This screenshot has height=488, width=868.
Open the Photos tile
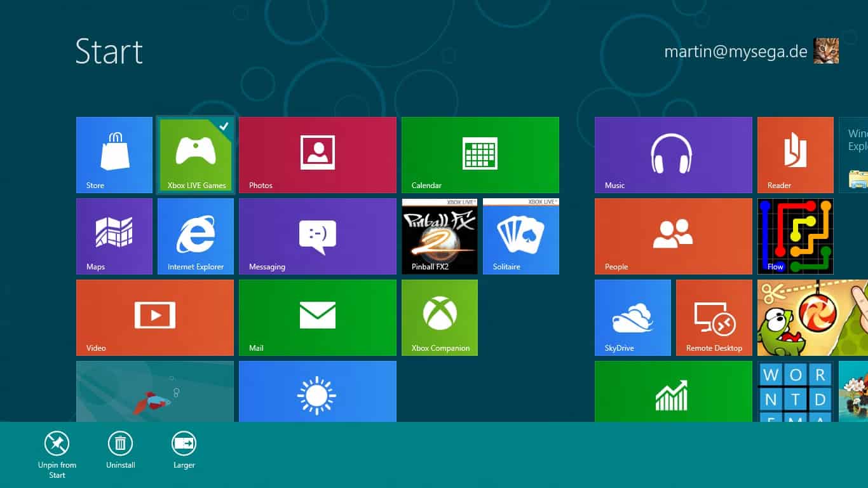[318, 155]
